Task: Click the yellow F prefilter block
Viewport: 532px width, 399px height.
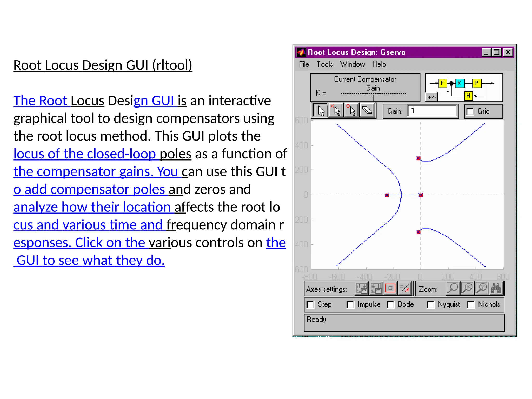Action: tap(442, 83)
